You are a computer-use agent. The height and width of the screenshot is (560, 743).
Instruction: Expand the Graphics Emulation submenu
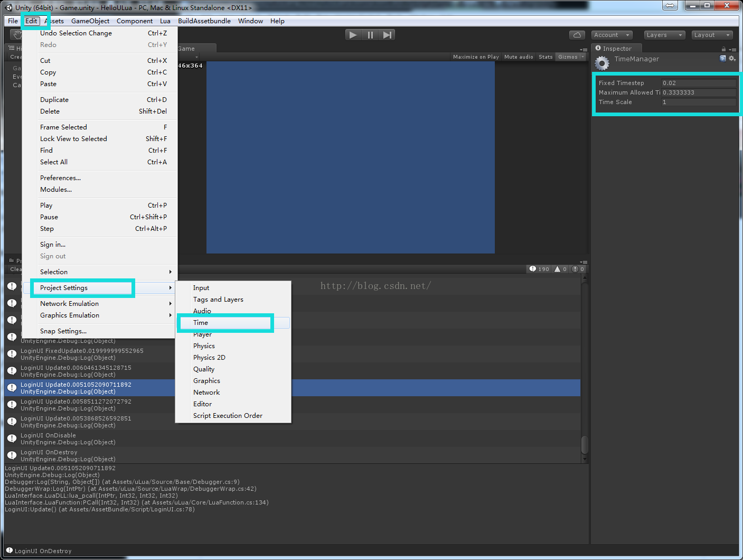click(99, 315)
